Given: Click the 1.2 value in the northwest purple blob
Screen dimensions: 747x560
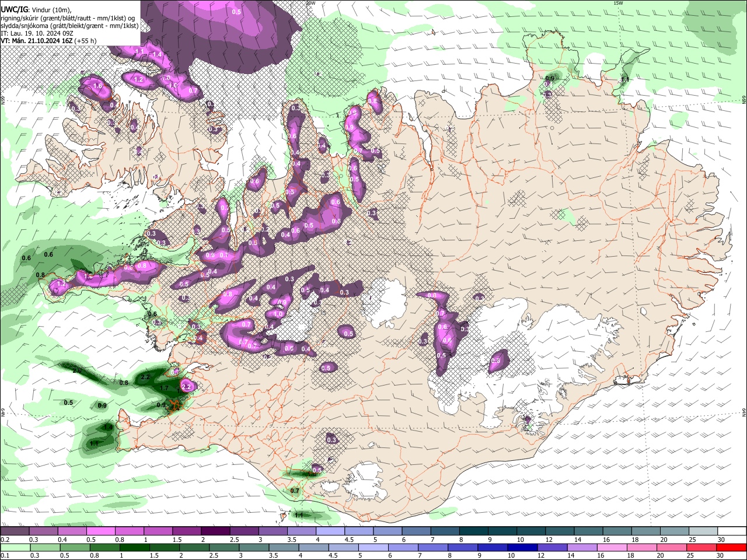Looking at the screenshot, I should [x=139, y=79].
